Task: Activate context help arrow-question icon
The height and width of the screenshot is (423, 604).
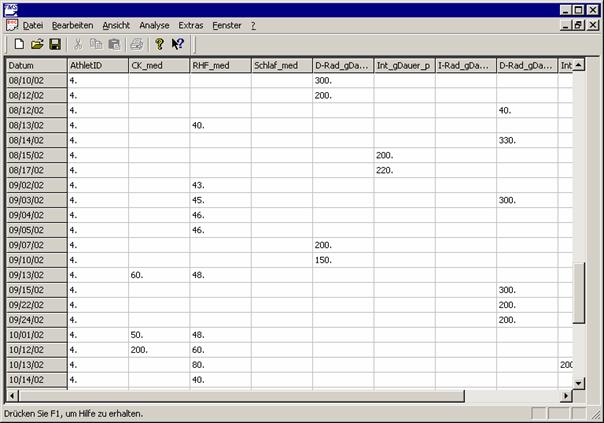Action: pos(178,44)
